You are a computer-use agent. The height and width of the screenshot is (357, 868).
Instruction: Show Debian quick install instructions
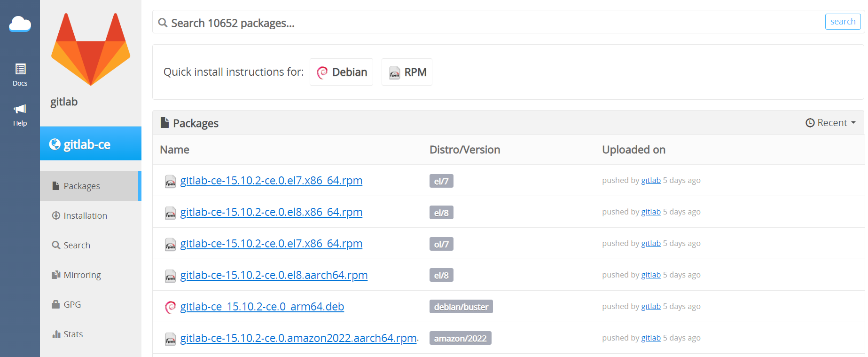[x=341, y=72]
